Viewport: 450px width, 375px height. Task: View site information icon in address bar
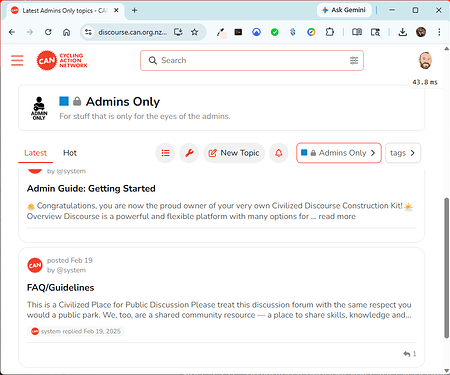click(x=88, y=32)
